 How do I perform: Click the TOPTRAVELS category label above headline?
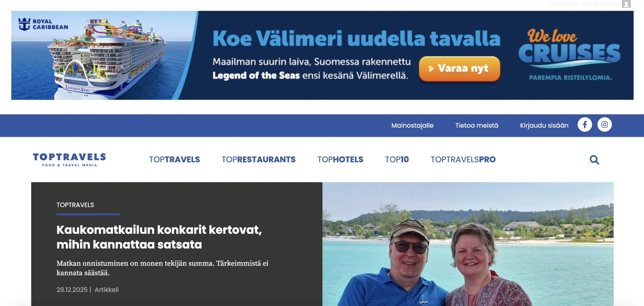tap(75, 205)
